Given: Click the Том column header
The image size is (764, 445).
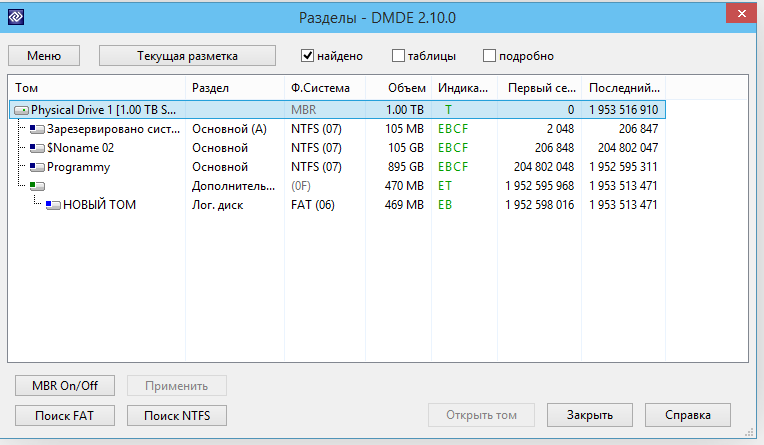Looking at the screenshot, I should tap(96, 88).
